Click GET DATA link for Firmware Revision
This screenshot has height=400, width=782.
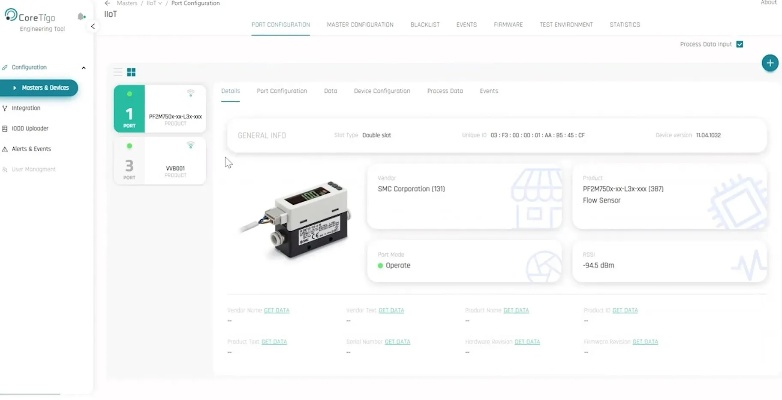point(645,341)
